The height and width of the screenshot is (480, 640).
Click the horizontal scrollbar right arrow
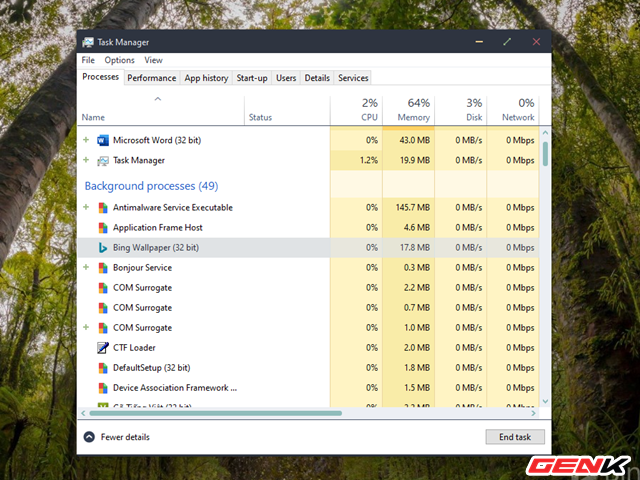click(x=533, y=413)
